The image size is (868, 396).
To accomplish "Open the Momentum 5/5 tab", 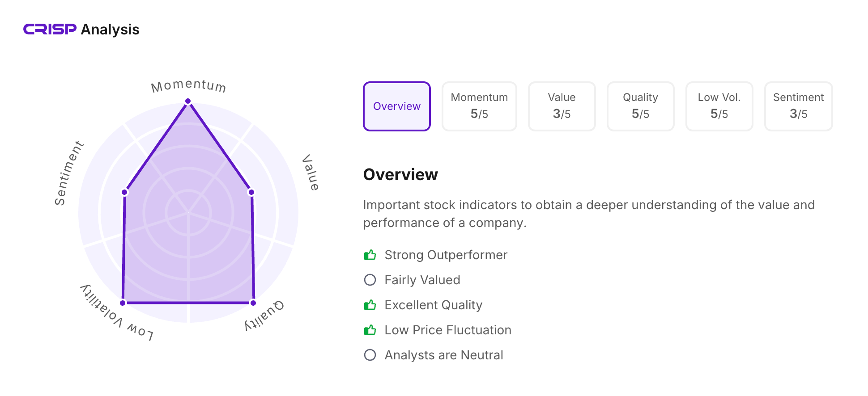I will (479, 106).
